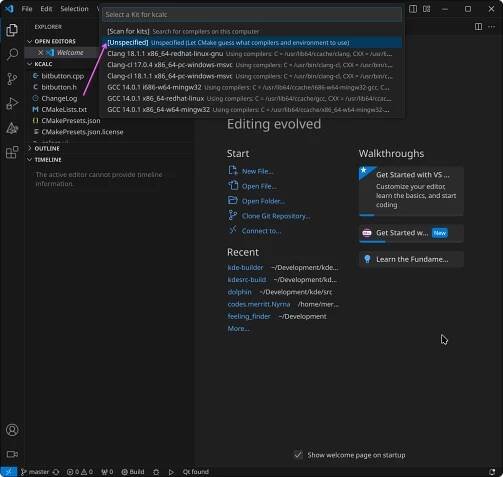503x477 pixels.
Task: Open recent project dolphin
Action: point(239,292)
